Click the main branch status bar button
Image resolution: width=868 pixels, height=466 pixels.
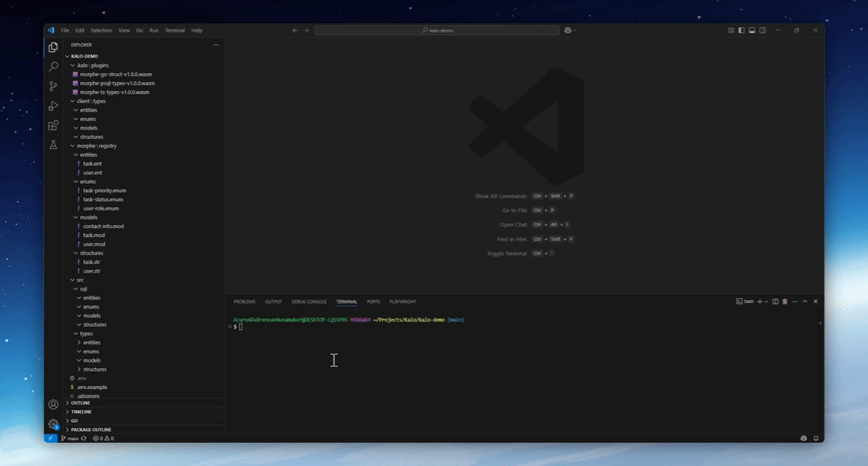(70, 438)
